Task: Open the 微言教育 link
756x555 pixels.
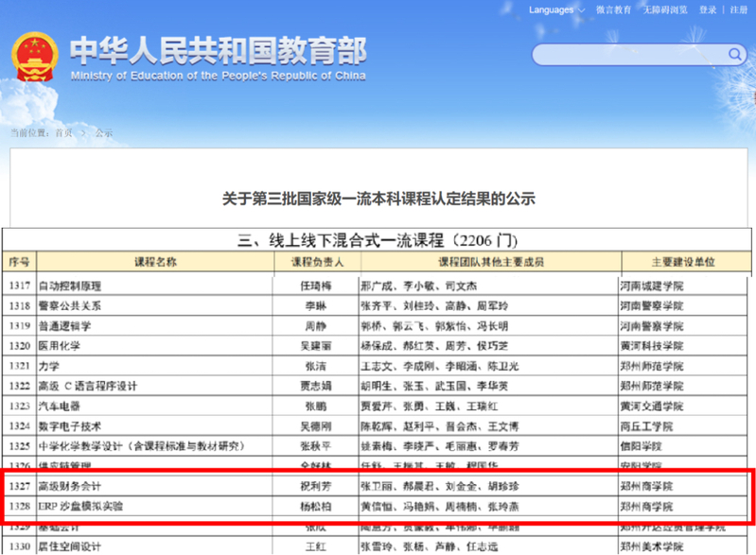Action: 614,10
